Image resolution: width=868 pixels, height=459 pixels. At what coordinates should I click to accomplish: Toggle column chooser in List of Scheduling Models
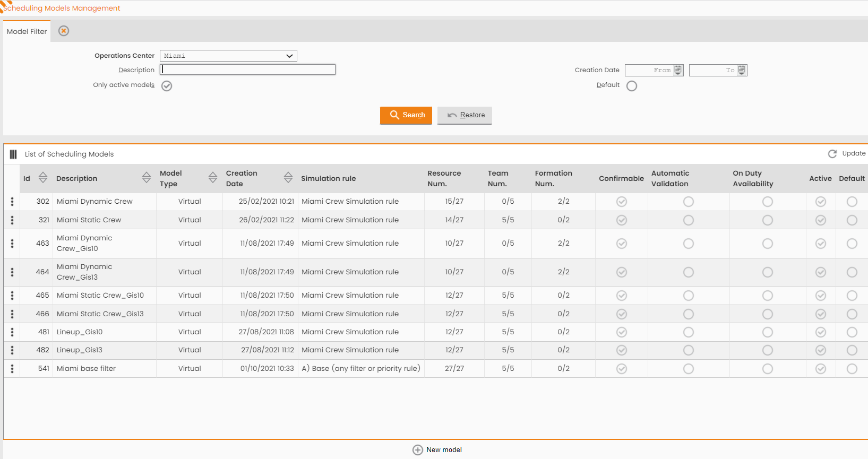tap(13, 154)
